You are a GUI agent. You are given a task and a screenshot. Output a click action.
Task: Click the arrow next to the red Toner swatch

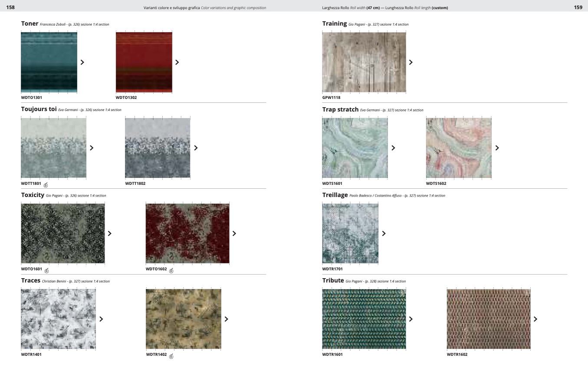pyautogui.click(x=177, y=62)
